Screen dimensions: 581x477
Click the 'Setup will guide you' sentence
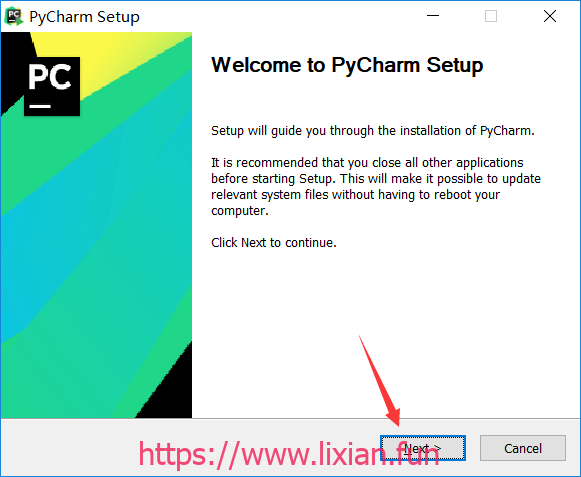(373, 131)
